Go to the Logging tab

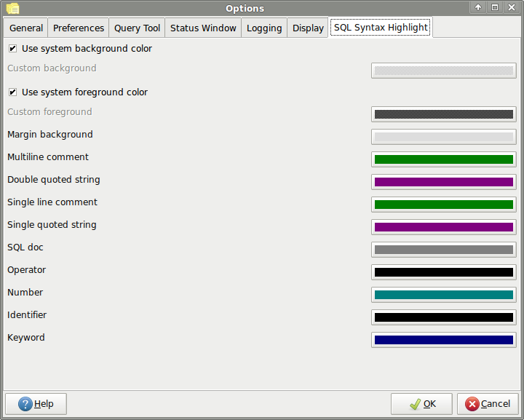tap(264, 28)
